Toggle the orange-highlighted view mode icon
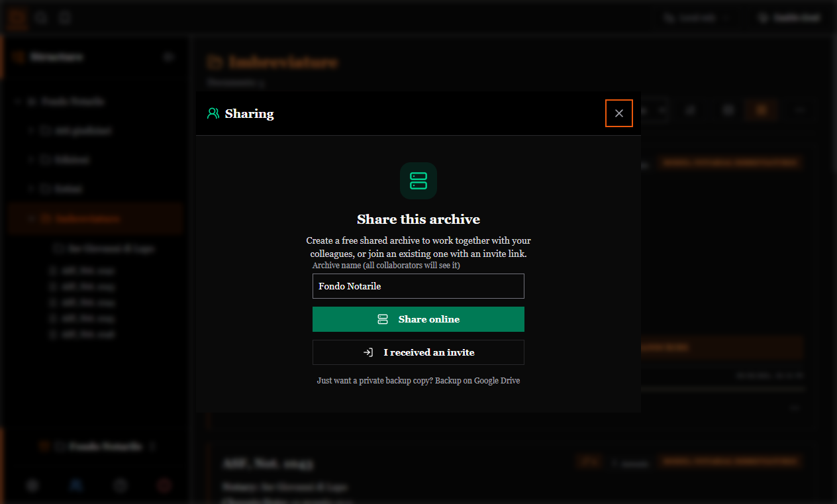Image resolution: width=837 pixels, height=504 pixels. [x=762, y=110]
